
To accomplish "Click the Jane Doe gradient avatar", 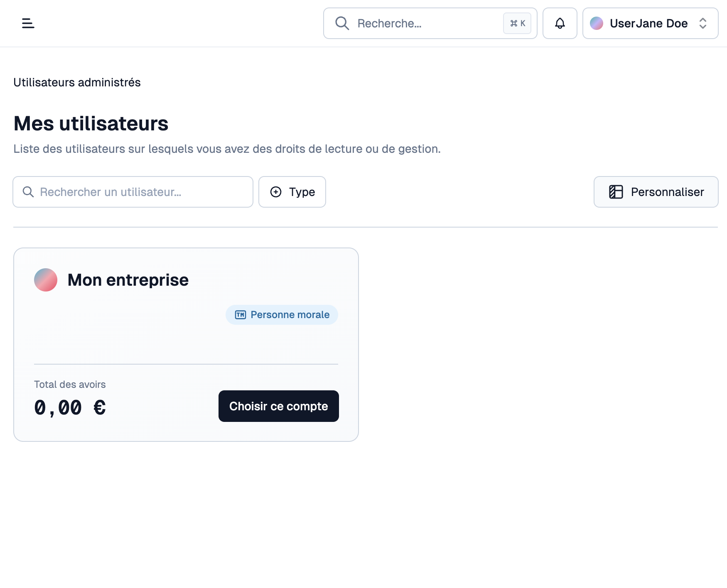I will (597, 23).
